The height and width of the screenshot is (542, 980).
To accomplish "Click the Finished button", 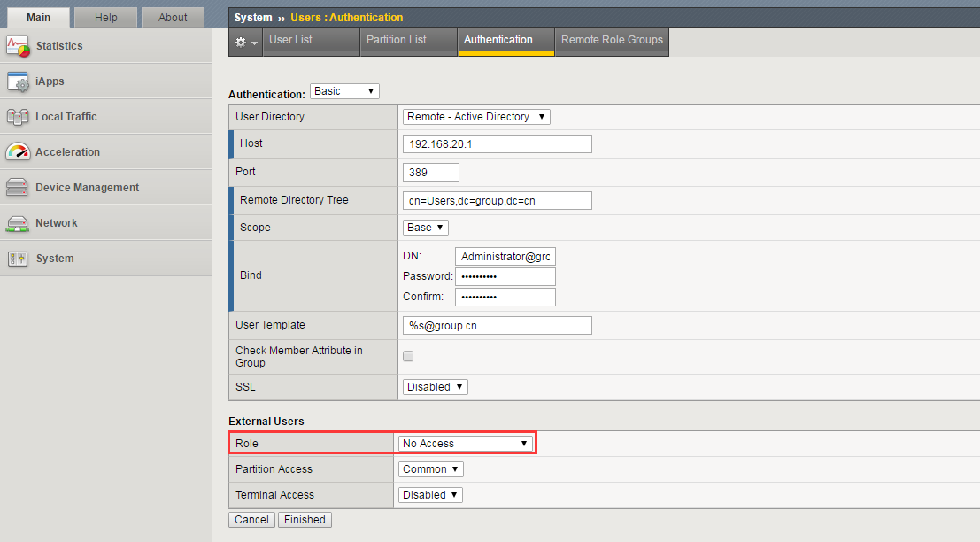I will (x=305, y=520).
